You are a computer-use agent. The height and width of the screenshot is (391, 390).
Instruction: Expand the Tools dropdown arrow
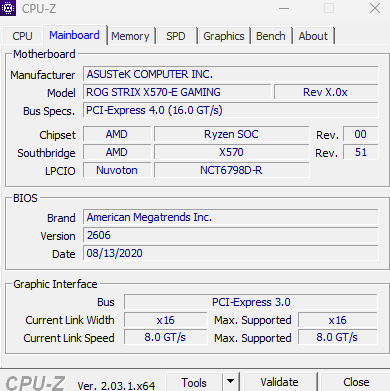pyautogui.click(x=230, y=382)
